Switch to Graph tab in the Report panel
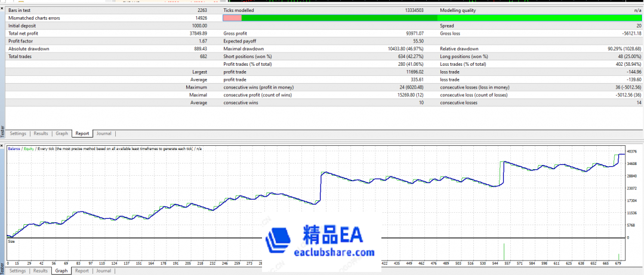 tap(62, 133)
